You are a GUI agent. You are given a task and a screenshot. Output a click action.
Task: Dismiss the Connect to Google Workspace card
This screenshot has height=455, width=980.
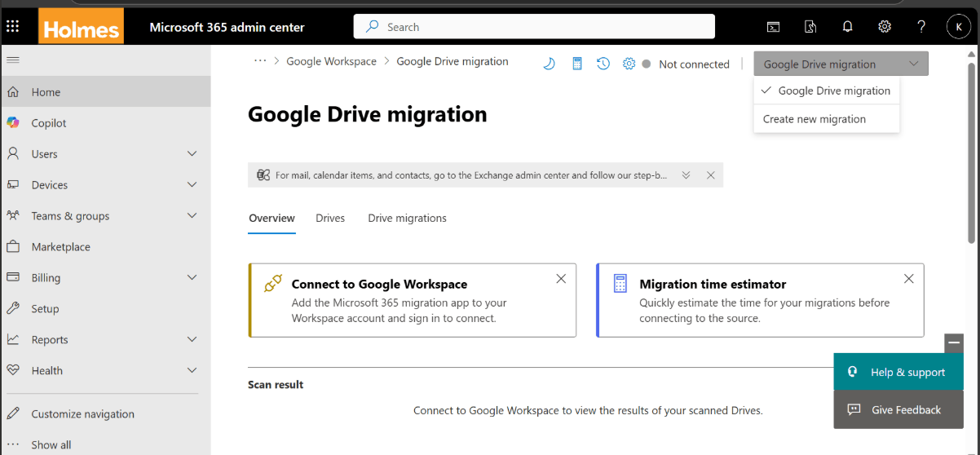561,279
